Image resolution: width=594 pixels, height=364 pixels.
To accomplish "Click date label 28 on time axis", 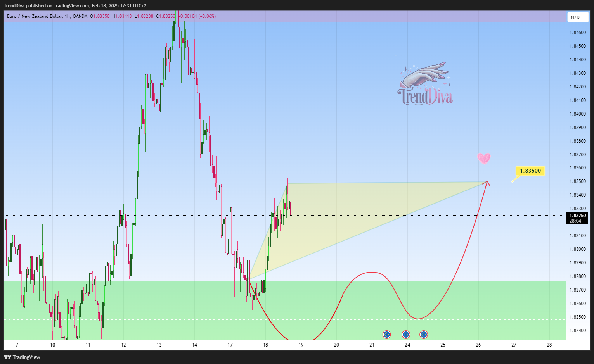I will pyautogui.click(x=549, y=345).
